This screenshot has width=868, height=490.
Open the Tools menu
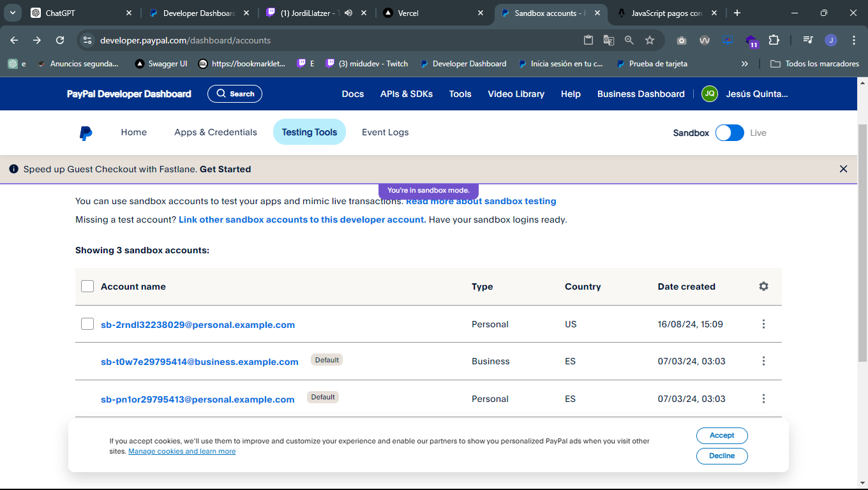[x=460, y=94]
